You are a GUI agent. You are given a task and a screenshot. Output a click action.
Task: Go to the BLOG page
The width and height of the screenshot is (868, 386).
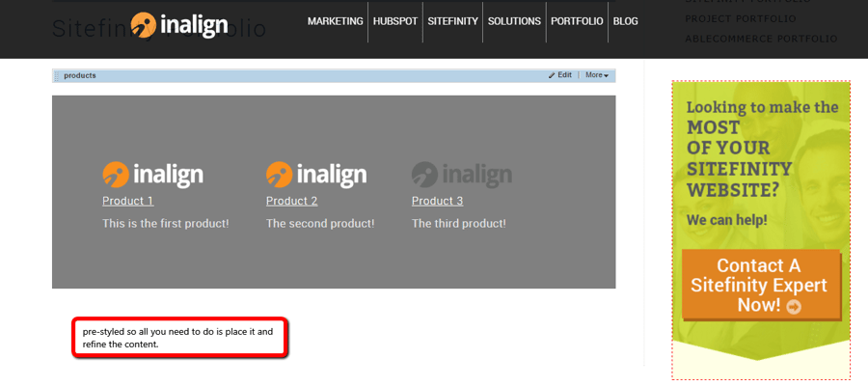coord(626,21)
